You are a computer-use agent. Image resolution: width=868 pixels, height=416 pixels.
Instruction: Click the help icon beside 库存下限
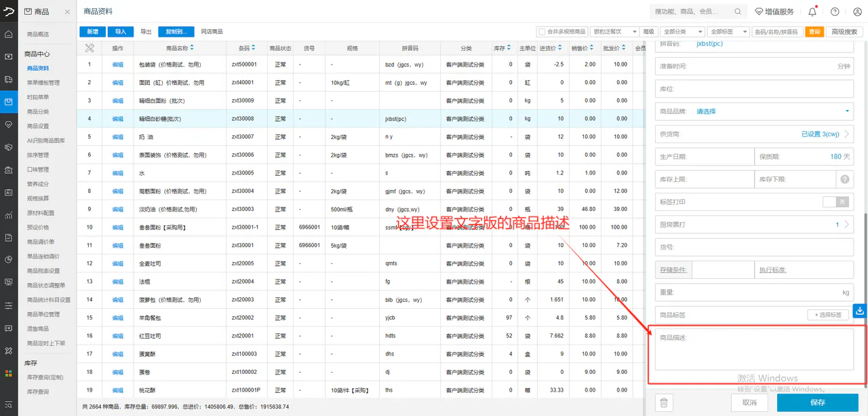pos(845,179)
